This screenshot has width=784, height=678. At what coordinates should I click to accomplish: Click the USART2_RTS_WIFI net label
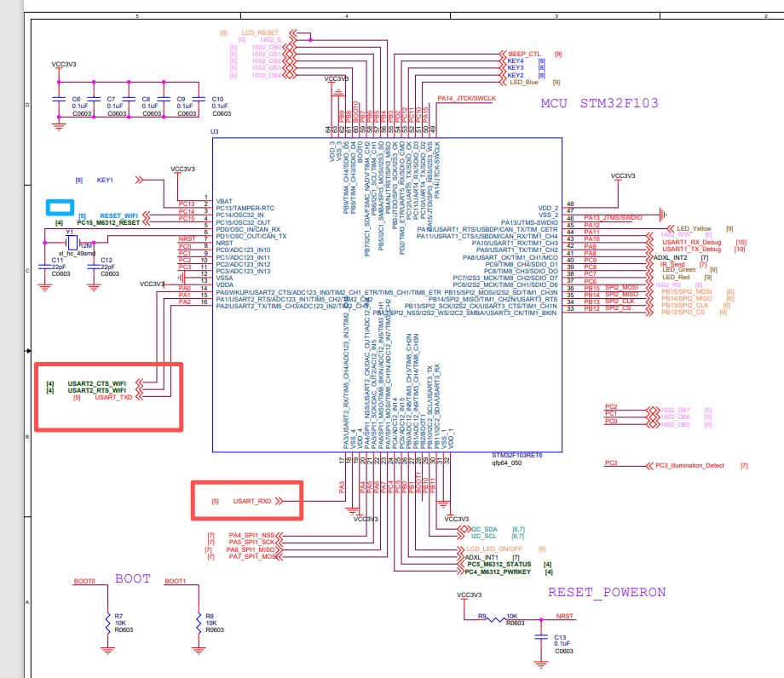[97, 390]
